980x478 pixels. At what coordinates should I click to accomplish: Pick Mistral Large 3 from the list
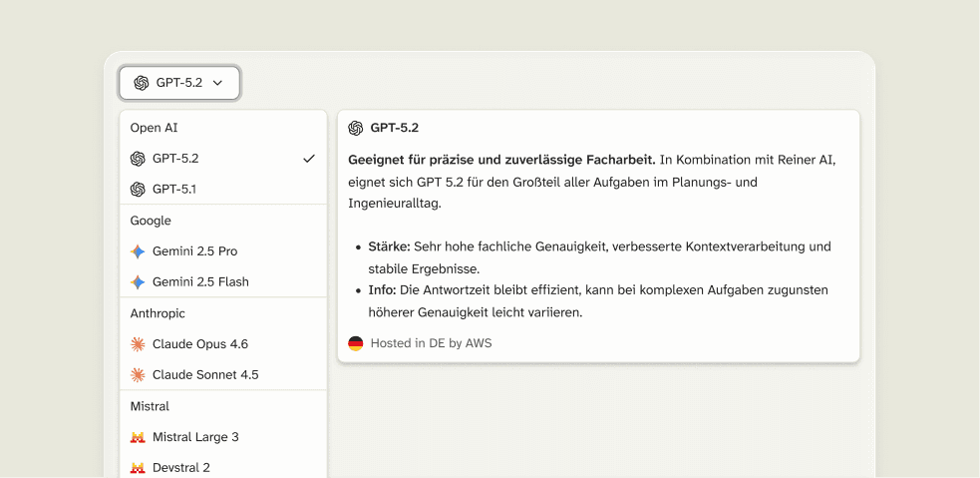[x=195, y=437]
